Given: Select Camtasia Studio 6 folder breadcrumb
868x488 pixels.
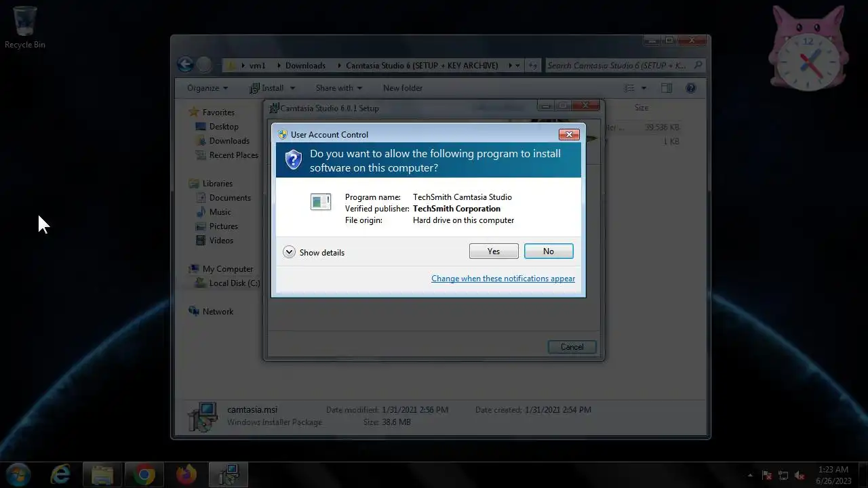Looking at the screenshot, I should click(x=422, y=66).
